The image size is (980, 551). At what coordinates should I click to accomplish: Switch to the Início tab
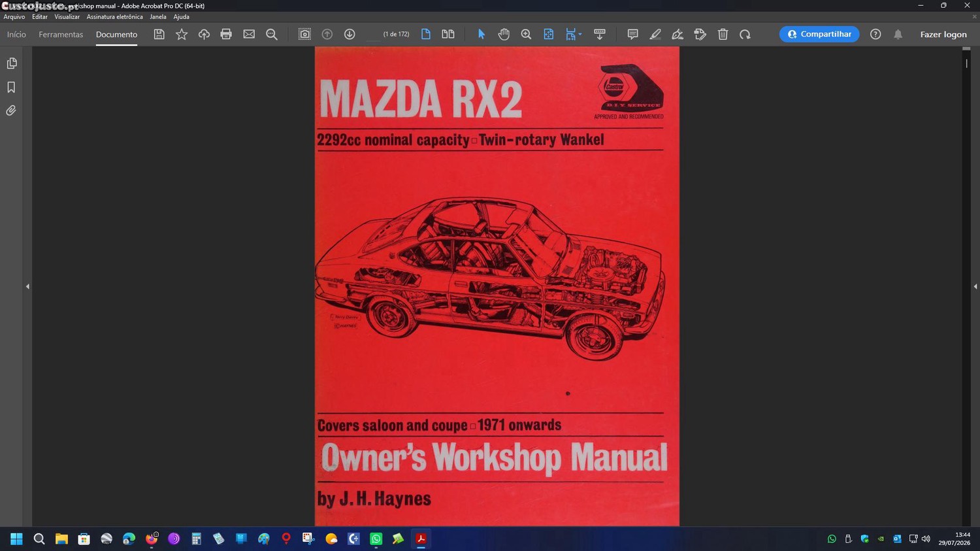(16, 34)
